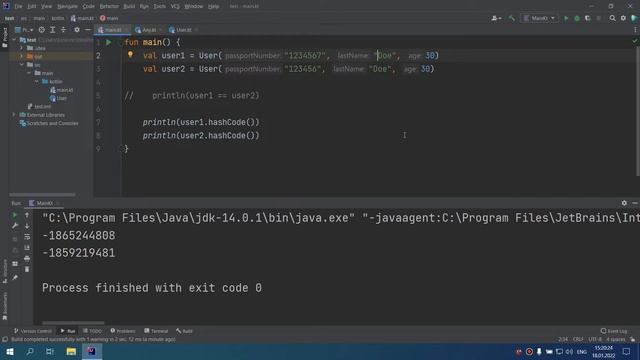Open the MainKt run configuration dropdown

pyautogui.click(x=539, y=18)
